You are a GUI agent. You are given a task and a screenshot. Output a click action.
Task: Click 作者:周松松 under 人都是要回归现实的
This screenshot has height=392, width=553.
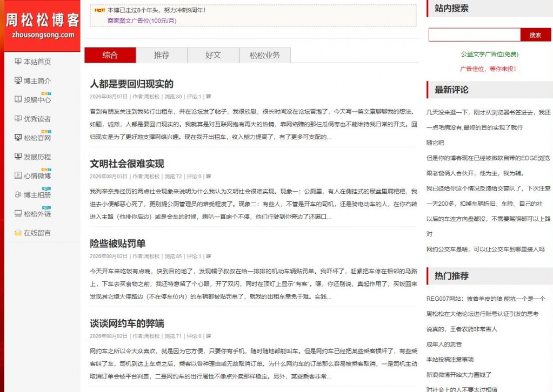pyautogui.click(x=146, y=97)
